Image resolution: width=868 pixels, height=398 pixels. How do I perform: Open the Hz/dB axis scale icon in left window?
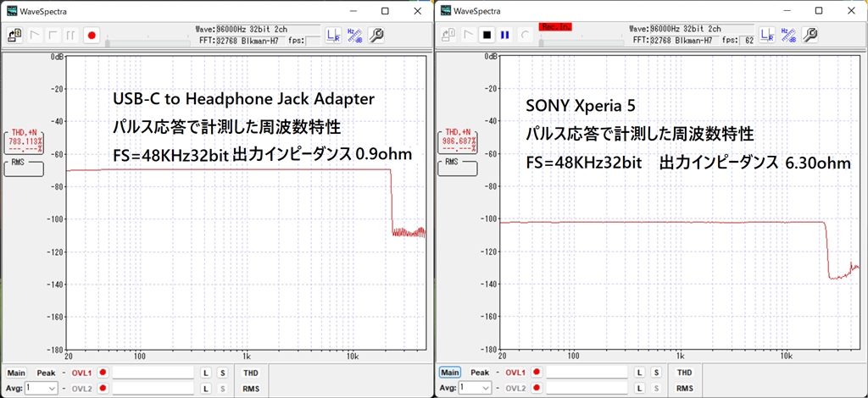(x=354, y=36)
